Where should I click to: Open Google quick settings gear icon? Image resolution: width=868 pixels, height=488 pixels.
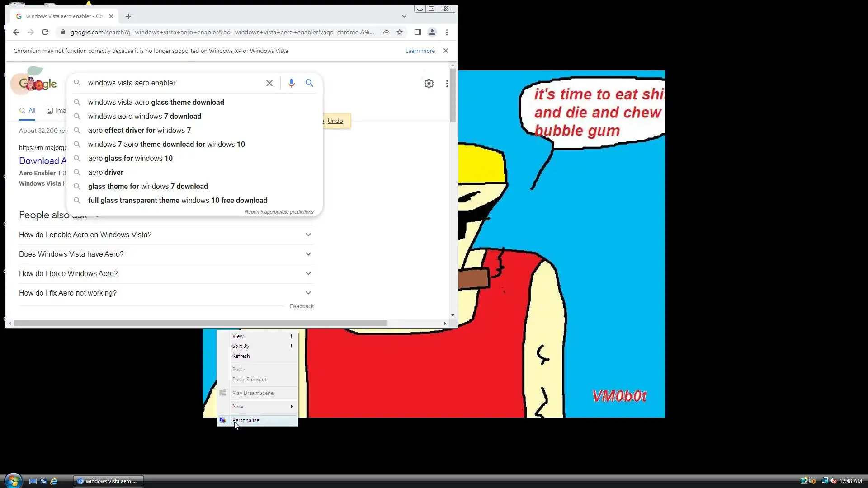[429, 84]
